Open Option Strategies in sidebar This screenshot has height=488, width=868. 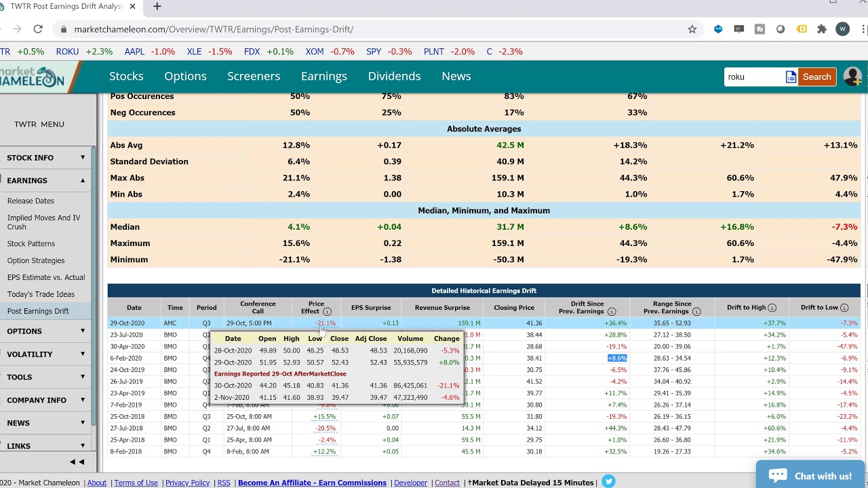tap(36, 260)
